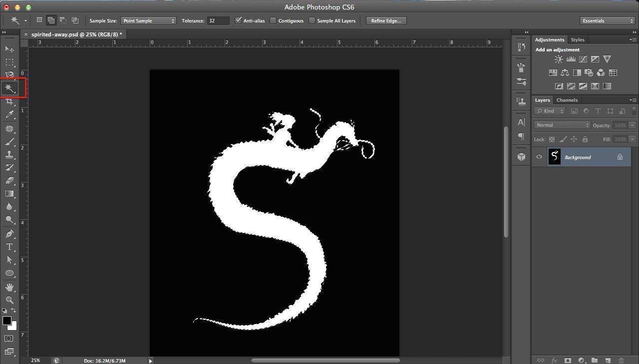Select the Lasso tool
The width and height of the screenshot is (639, 364).
[9, 75]
